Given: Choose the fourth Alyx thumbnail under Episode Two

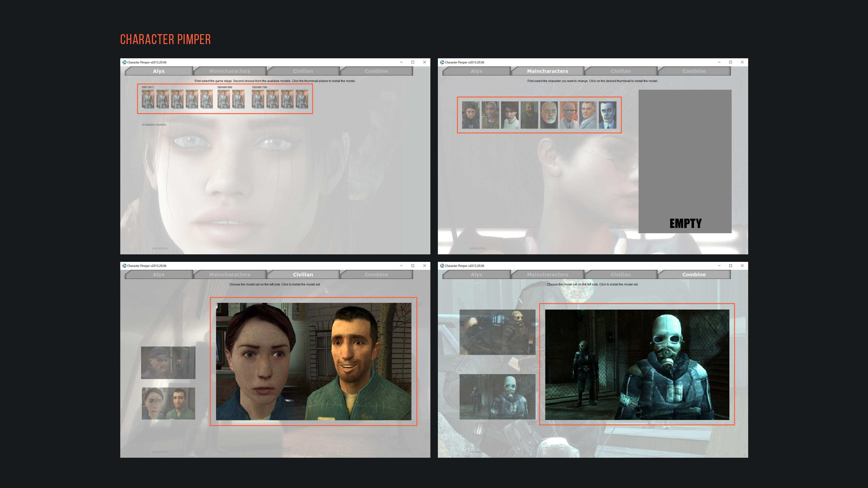Looking at the screenshot, I should [302, 99].
